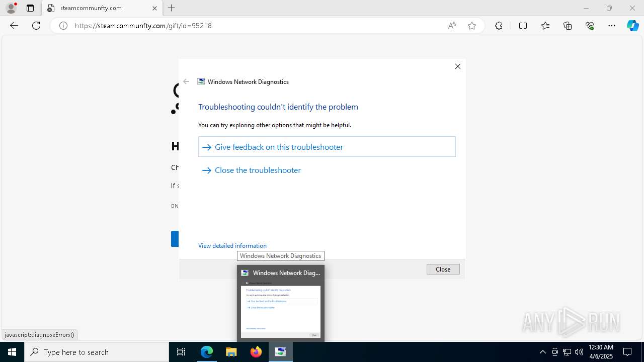Open Task View on the taskbar

[x=181, y=352]
